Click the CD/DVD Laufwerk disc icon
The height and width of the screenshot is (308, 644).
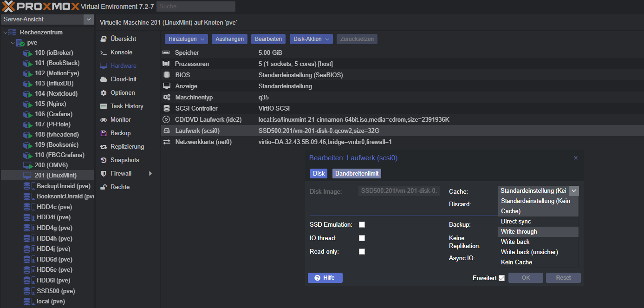pyautogui.click(x=166, y=119)
